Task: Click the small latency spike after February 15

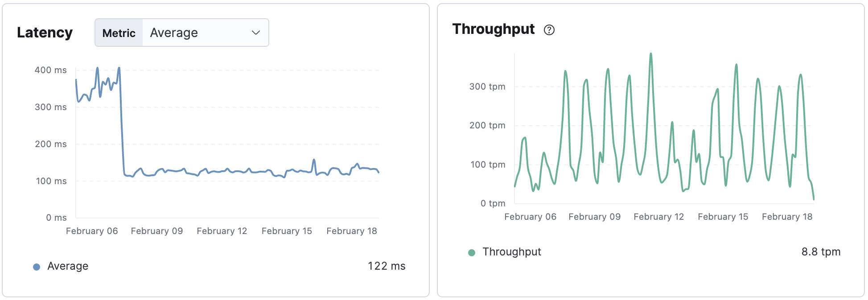Action: click(314, 160)
